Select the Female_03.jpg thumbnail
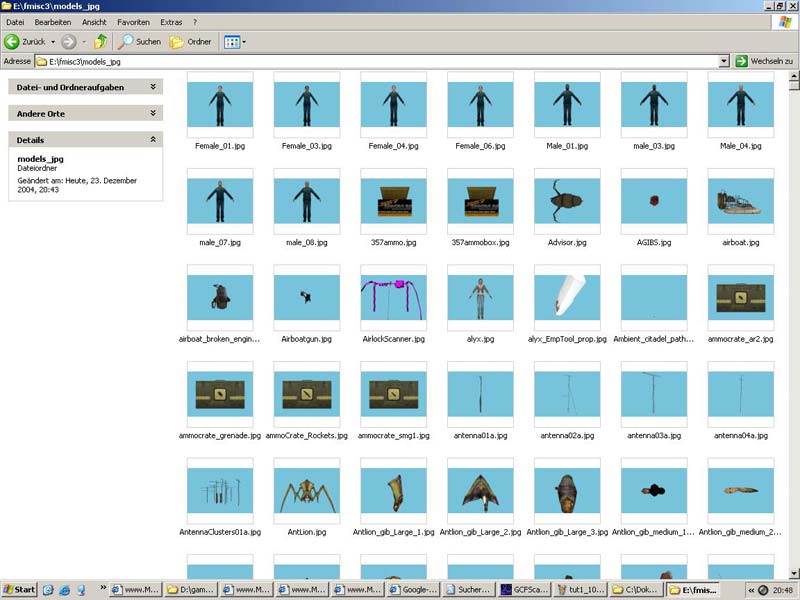This screenshot has height=600, width=800. tap(307, 105)
